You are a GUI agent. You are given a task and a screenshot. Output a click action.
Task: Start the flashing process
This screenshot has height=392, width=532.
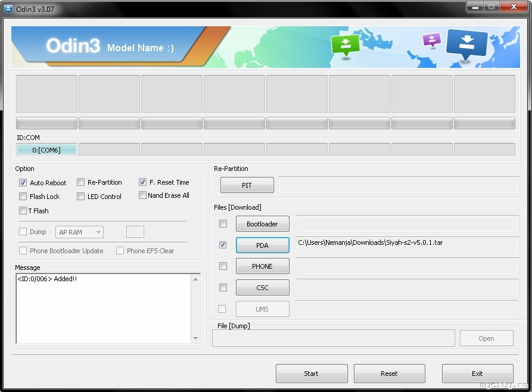312,374
